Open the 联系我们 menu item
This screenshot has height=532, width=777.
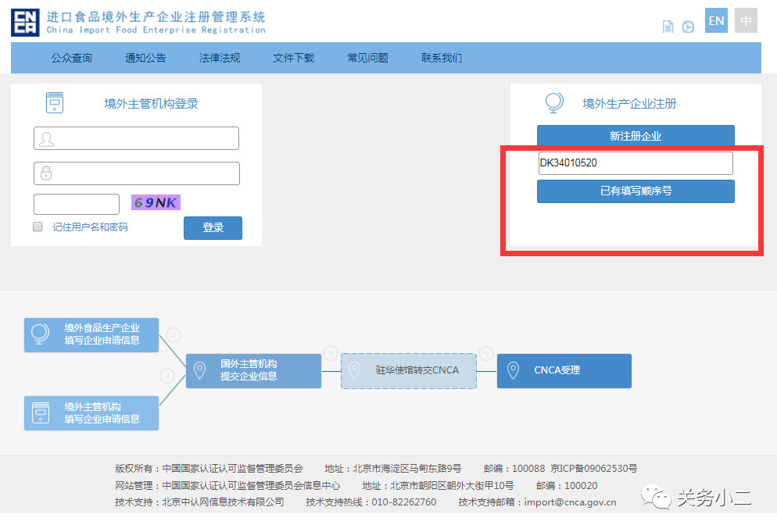click(x=442, y=58)
